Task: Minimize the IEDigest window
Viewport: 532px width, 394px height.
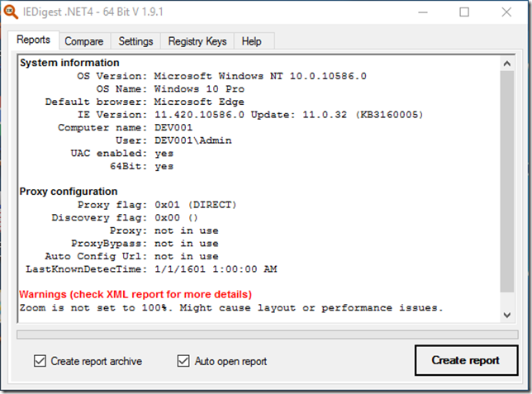Action: point(423,12)
